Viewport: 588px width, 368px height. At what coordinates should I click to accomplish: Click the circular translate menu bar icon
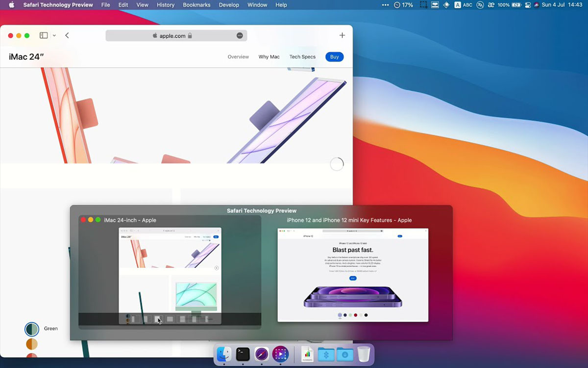(480, 5)
